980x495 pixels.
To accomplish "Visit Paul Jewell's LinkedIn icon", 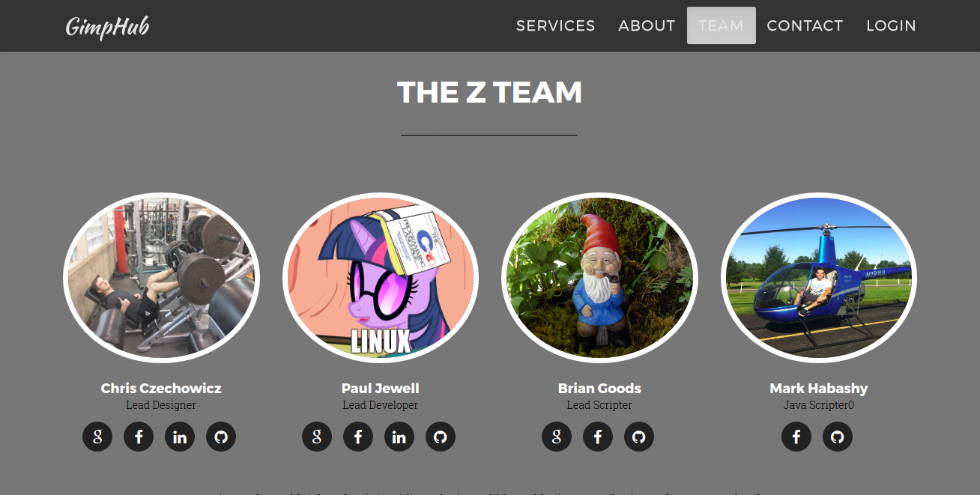I will tap(399, 437).
